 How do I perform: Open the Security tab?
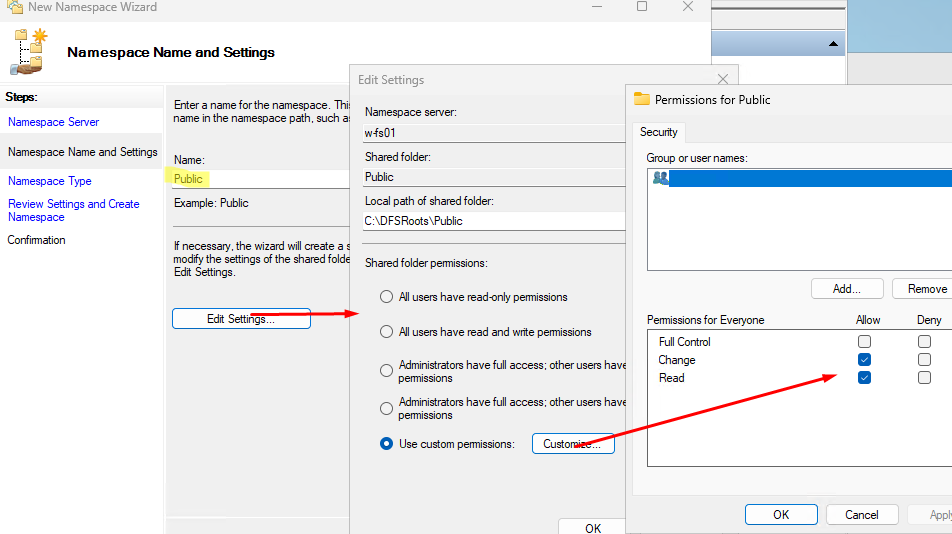(x=659, y=132)
